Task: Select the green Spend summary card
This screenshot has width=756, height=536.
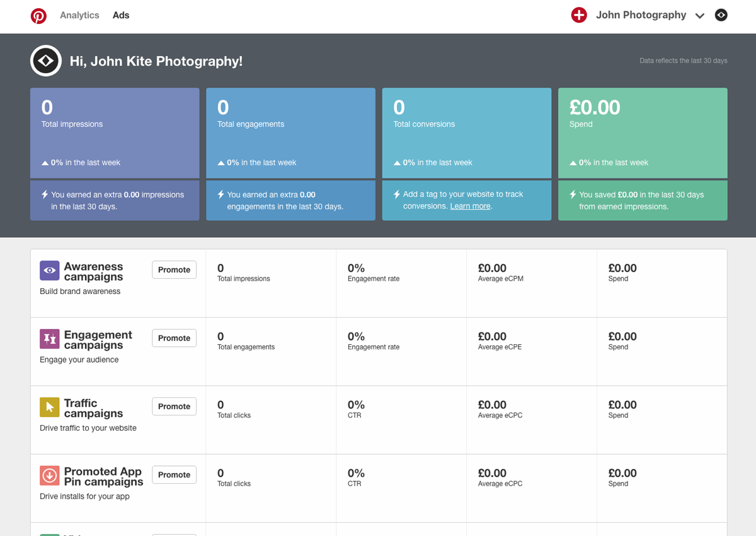Action: coord(643,132)
